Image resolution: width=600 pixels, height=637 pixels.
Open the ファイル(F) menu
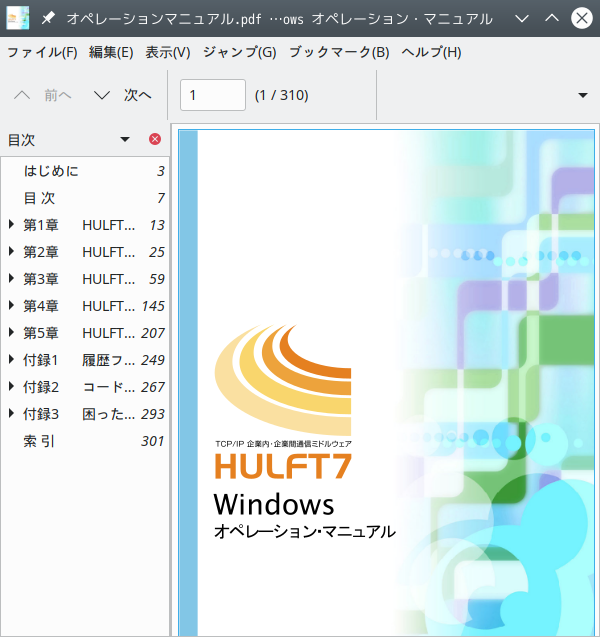pyautogui.click(x=42, y=52)
